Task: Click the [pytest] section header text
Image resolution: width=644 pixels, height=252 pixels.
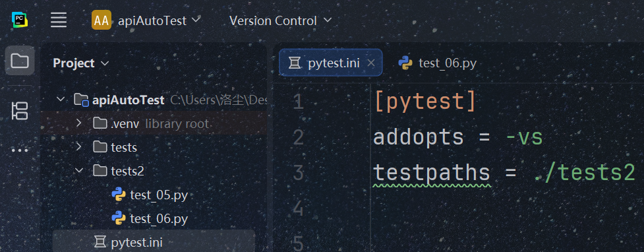Action: [x=425, y=102]
